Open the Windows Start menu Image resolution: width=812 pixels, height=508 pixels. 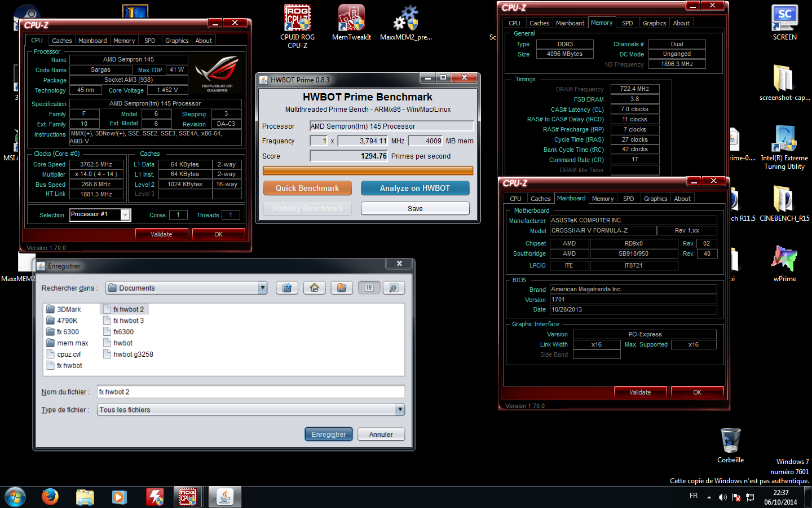[15, 497]
